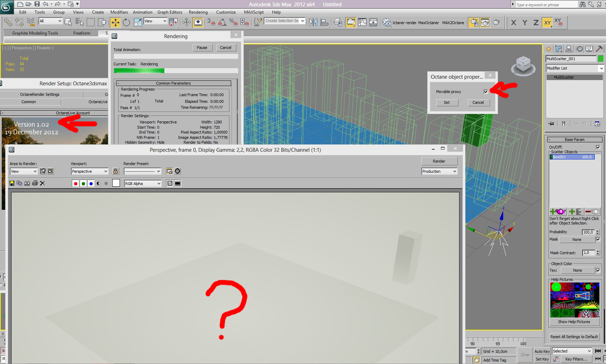
Task: Open the Modifiers menu
Action: tap(119, 12)
